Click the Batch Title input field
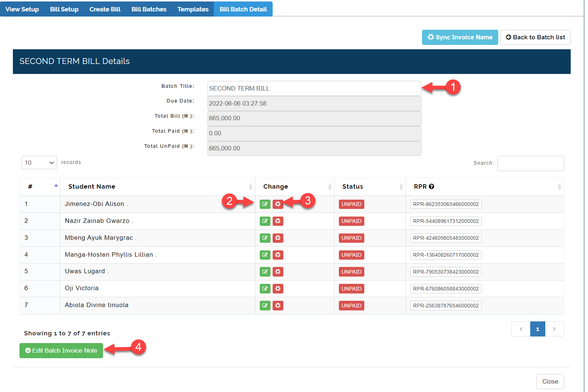Image resolution: width=588 pixels, height=392 pixels. point(314,88)
